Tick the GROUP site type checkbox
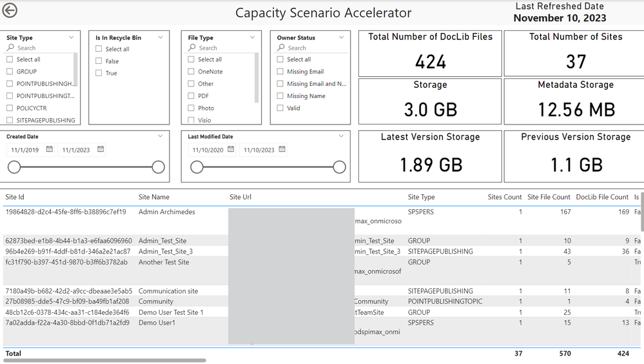This screenshot has width=644, height=364. click(x=10, y=72)
